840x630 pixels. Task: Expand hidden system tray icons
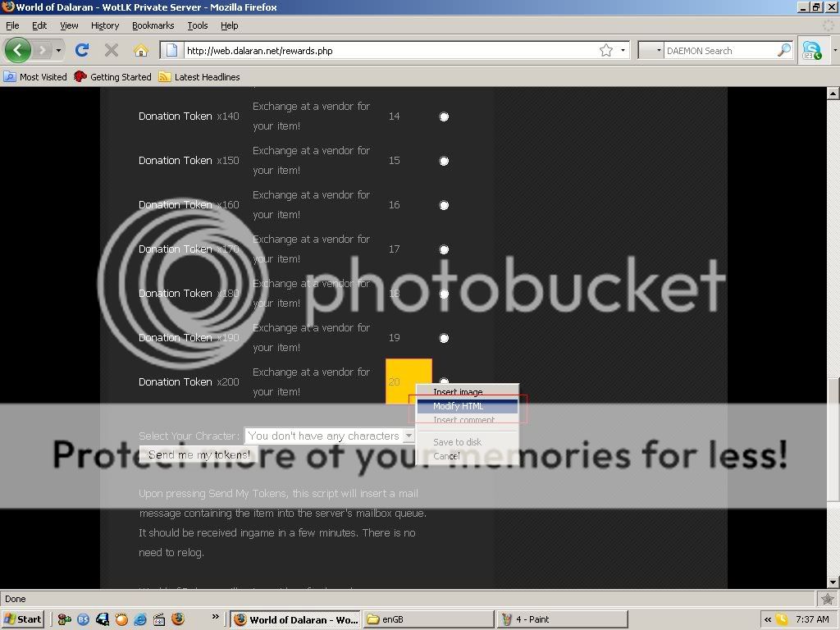768,619
